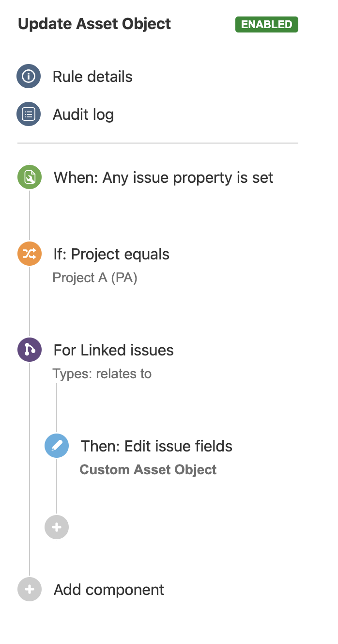338x644 pixels.
Task: Click the blue pencil edit action icon
Action: click(x=57, y=446)
